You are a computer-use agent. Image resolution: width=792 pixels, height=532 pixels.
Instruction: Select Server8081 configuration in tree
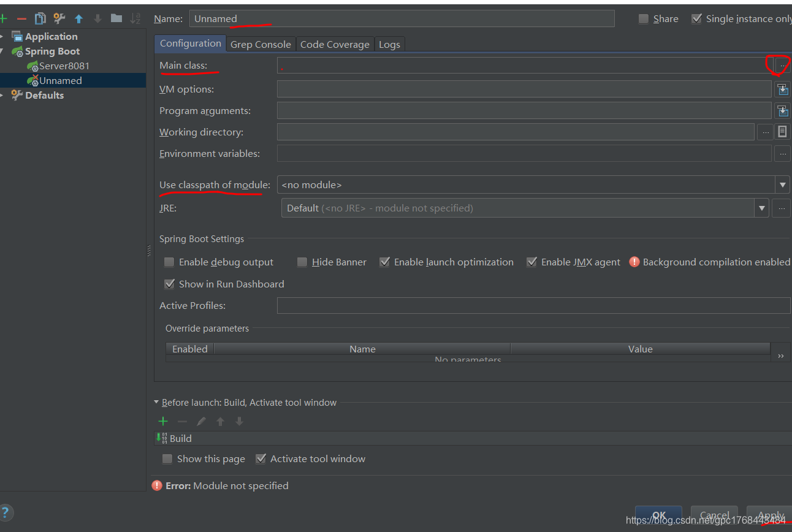[64, 66]
